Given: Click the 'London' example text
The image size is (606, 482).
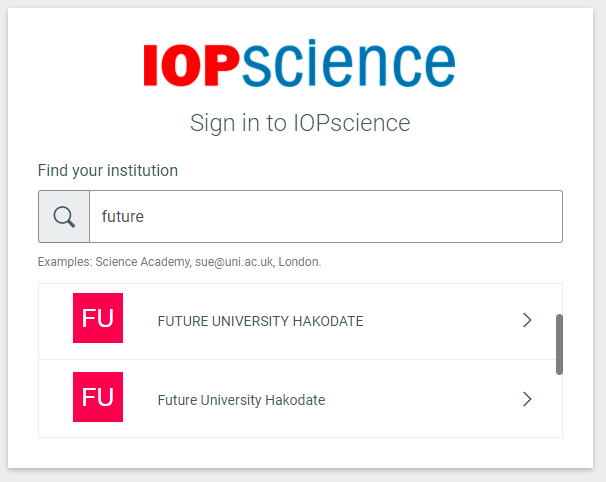Looking at the screenshot, I should (299, 262).
